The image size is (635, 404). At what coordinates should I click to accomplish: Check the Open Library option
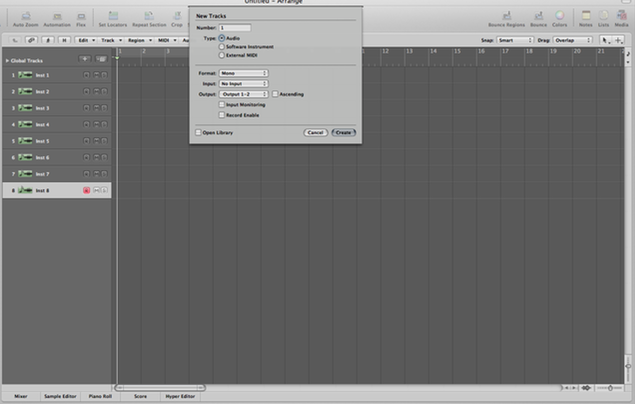point(198,132)
